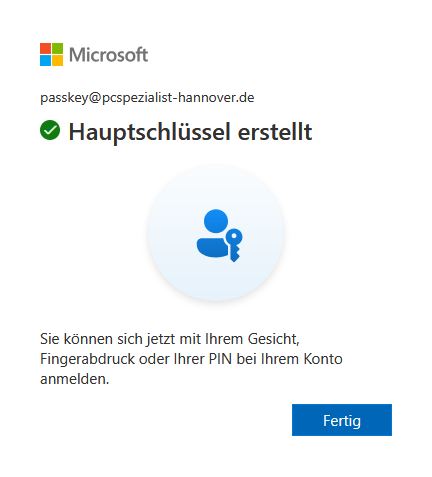Click the red square in Microsoft logo

pyautogui.click(x=45, y=48)
